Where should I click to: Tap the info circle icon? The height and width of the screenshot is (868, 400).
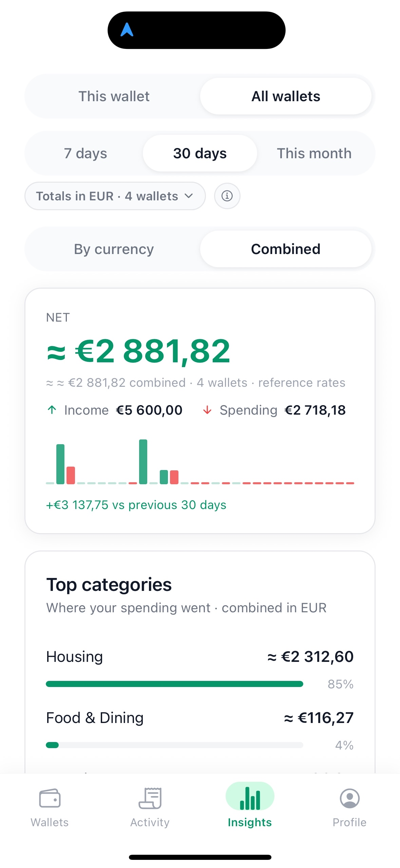[x=227, y=196]
